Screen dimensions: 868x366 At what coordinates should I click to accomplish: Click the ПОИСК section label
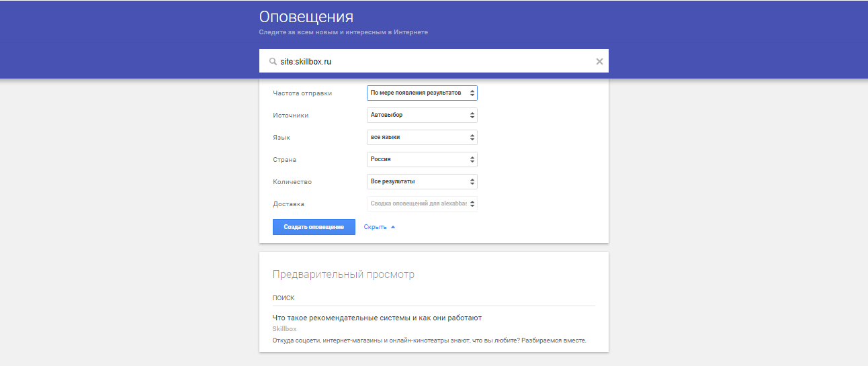(x=284, y=298)
